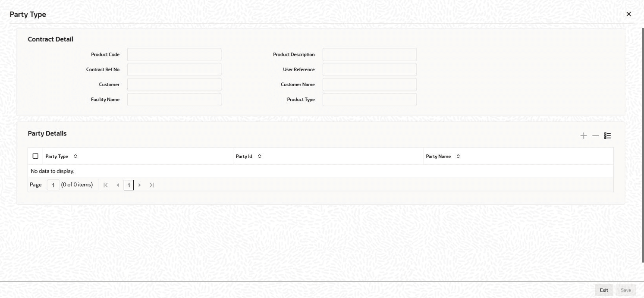This screenshot has width=644, height=298.
Task: Focus the Product Code field
Action: click(174, 55)
